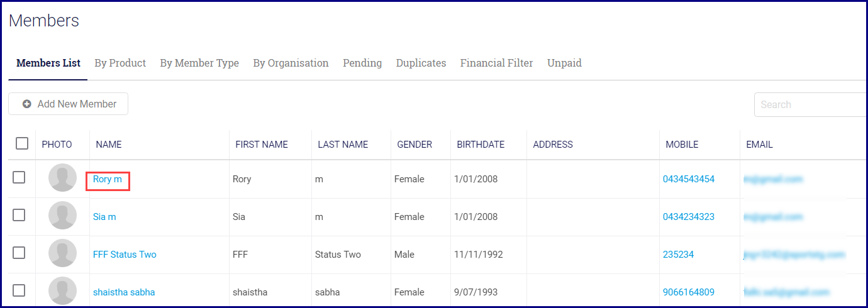Check the box for Rory m row
868x308 pixels.
click(19, 177)
